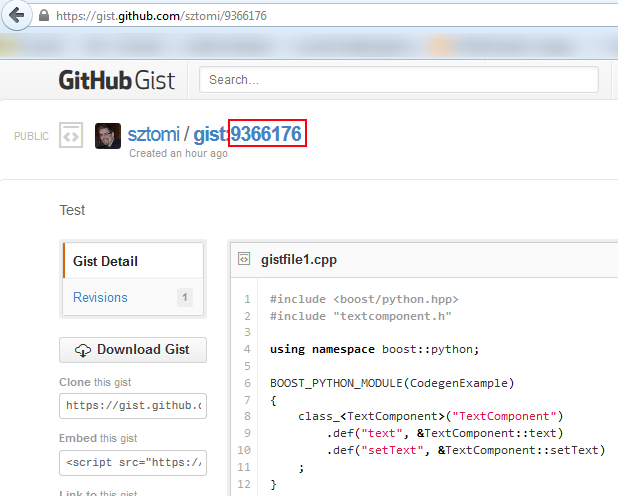Select the clone URL field

pyautogui.click(x=133, y=406)
